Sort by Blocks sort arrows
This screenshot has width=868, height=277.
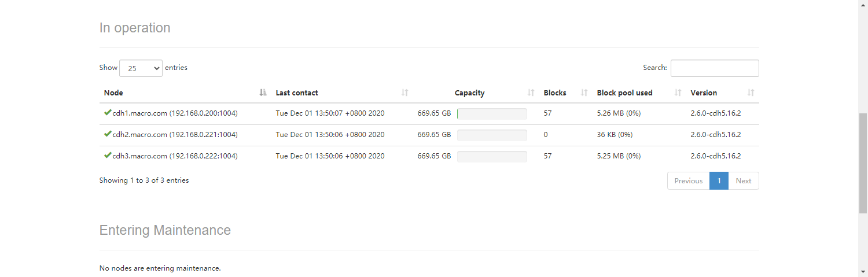coord(584,93)
